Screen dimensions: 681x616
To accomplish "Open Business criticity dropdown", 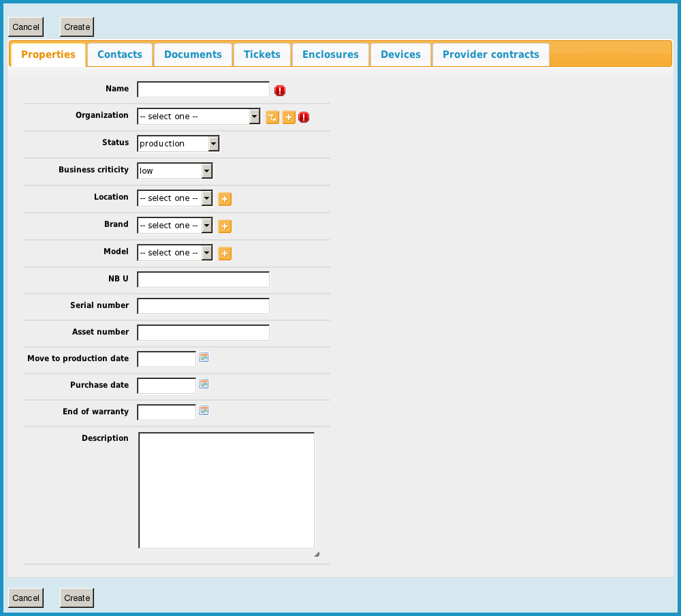I will (x=174, y=171).
